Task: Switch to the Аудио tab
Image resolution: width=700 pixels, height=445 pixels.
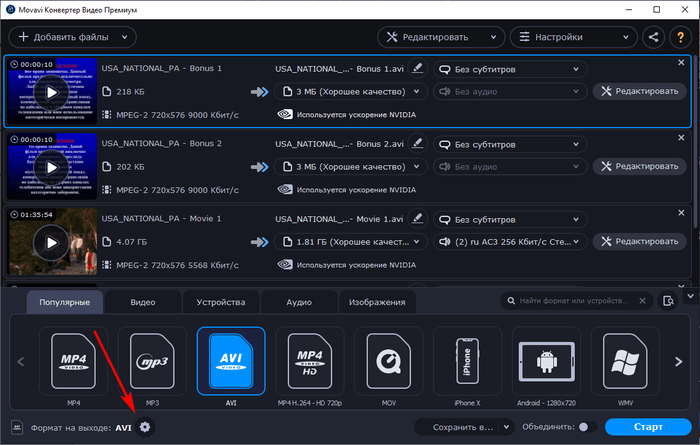Action: [299, 302]
